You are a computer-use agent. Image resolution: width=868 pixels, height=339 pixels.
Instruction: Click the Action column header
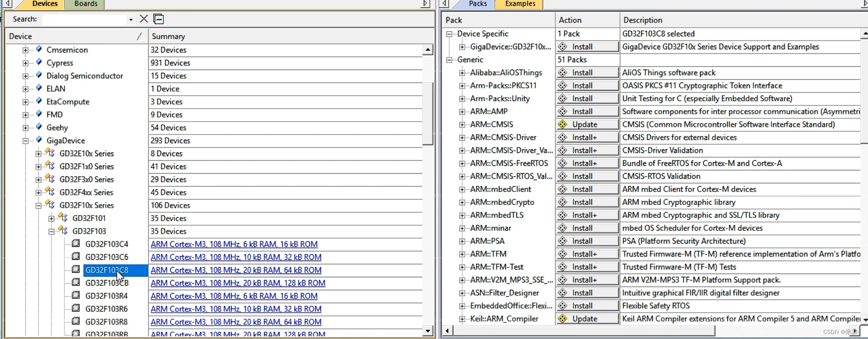point(588,20)
